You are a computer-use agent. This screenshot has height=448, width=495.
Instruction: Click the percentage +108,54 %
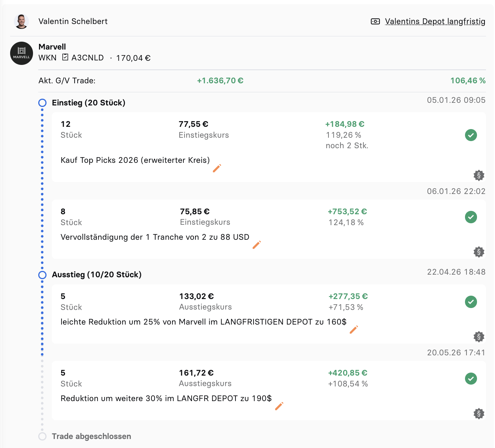coord(348,384)
